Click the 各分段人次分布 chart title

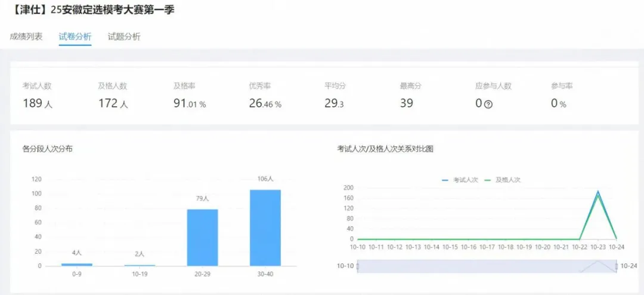[48, 149]
